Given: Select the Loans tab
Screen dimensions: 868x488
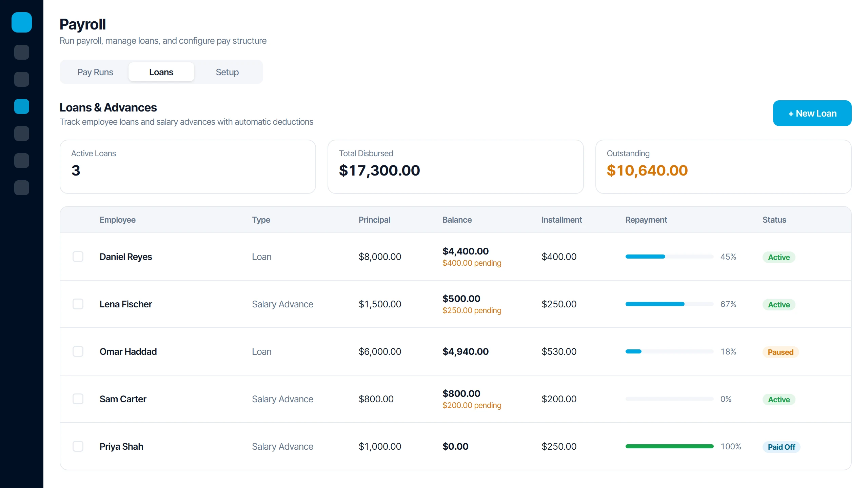Looking at the screenshot, I should point(161,72).
